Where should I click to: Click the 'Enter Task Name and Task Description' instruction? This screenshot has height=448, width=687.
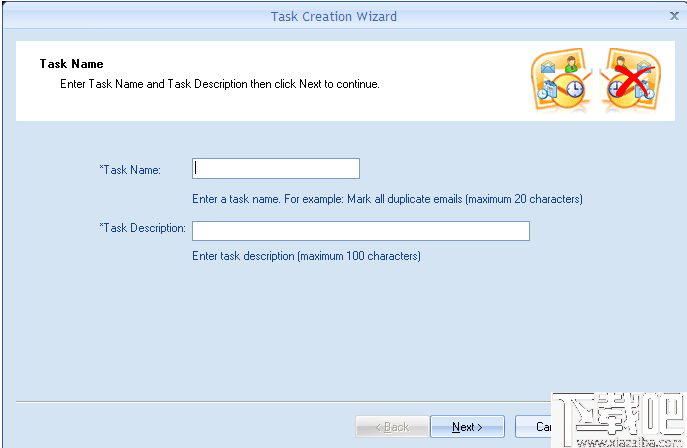click(x=220, y=84)
